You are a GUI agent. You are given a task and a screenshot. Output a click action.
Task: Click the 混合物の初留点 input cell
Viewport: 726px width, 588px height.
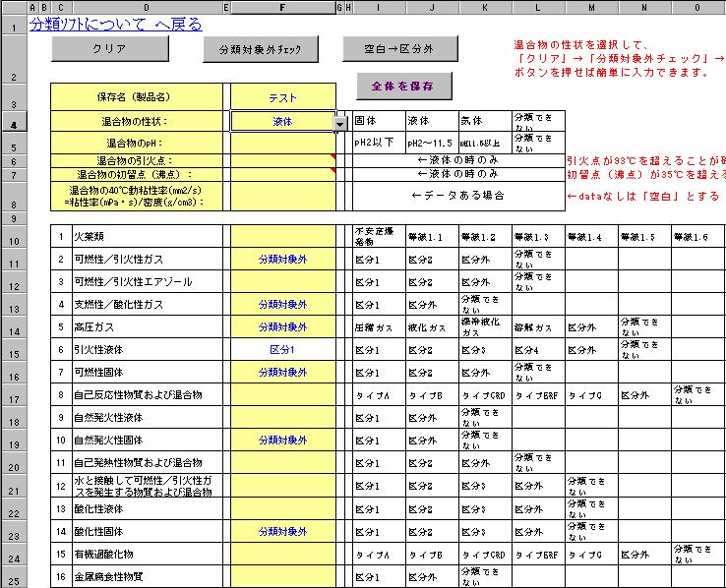(x=283, y=175)
